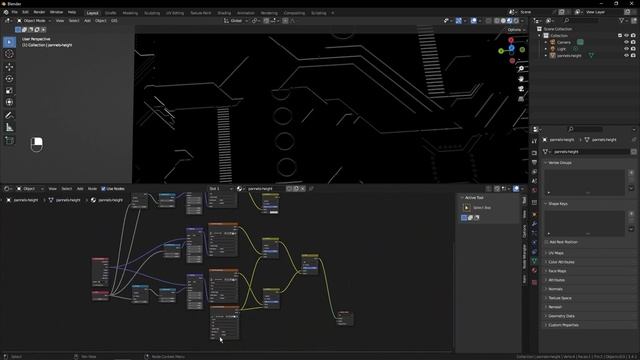
Task: Select the Rotate tool
Action: point(9,79)
